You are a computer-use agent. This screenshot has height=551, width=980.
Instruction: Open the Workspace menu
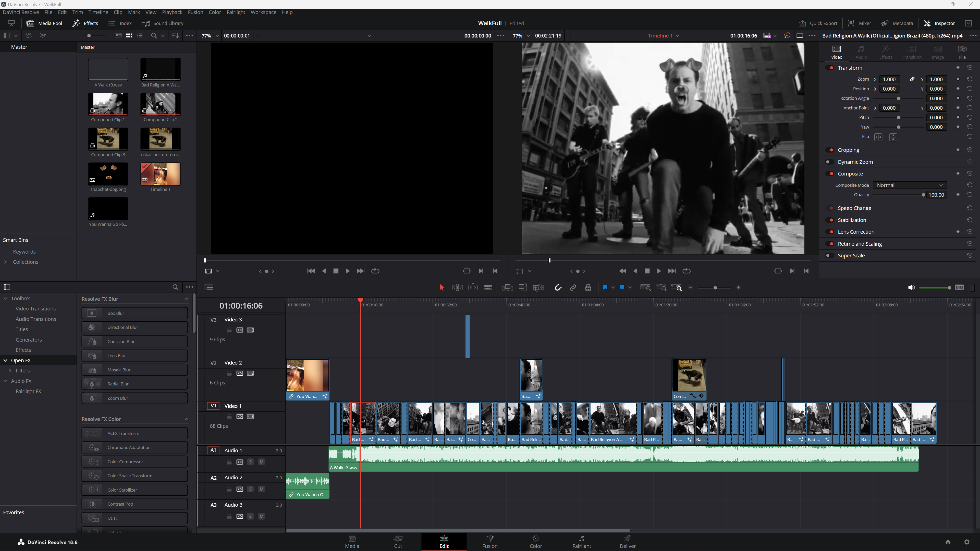(263, 12)
